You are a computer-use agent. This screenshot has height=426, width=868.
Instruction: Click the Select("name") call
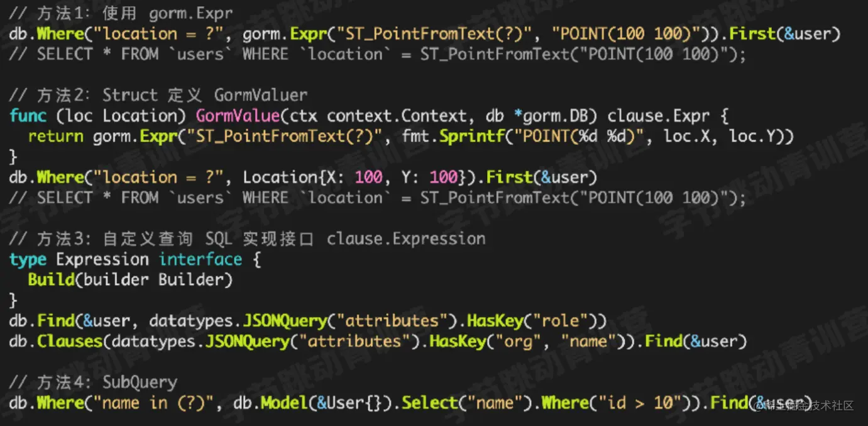click(x=466, y=403)
